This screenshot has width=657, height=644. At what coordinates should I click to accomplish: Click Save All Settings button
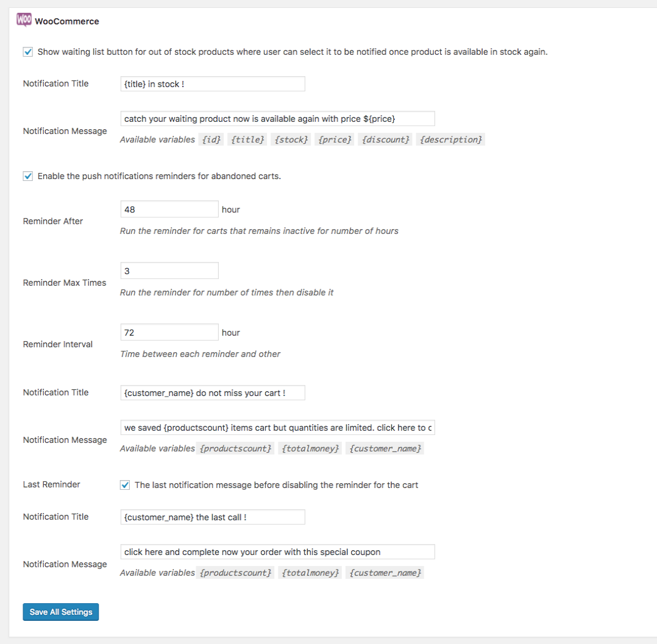click(60, 612)
